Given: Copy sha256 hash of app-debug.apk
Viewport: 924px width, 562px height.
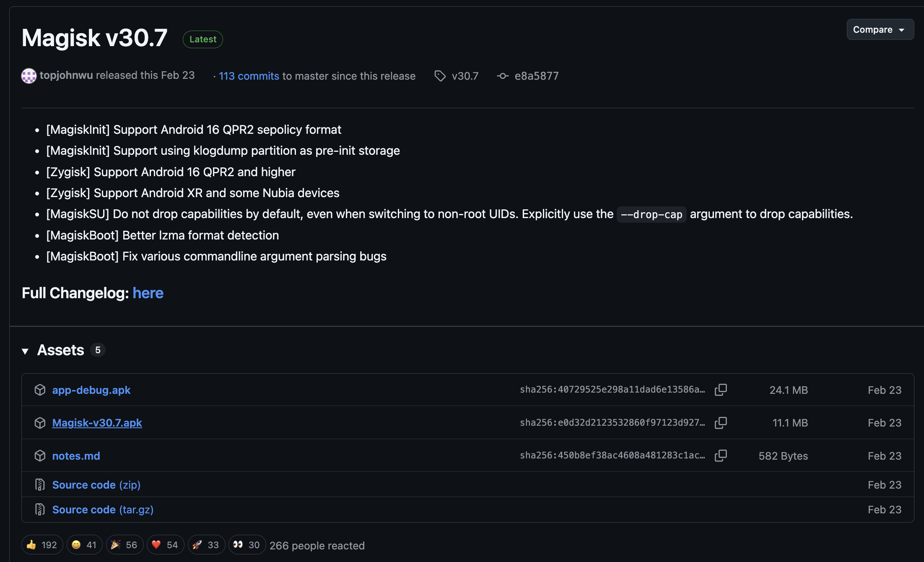Looking at the screenshot, I should point(721,390).
